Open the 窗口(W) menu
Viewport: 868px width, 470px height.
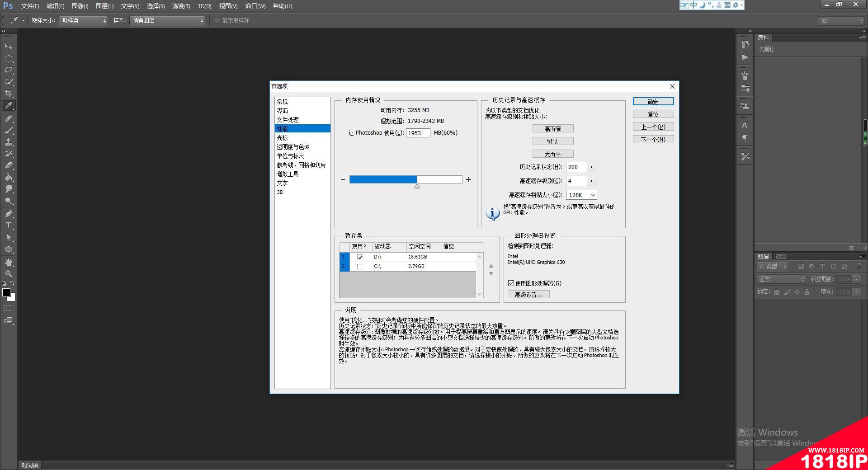tap(255, 6)
